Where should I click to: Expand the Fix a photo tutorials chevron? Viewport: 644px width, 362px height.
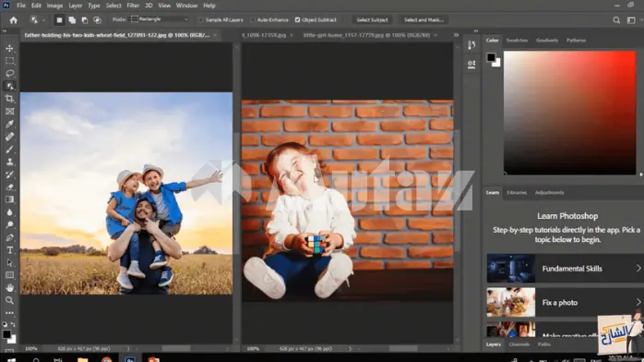point(638,302)
